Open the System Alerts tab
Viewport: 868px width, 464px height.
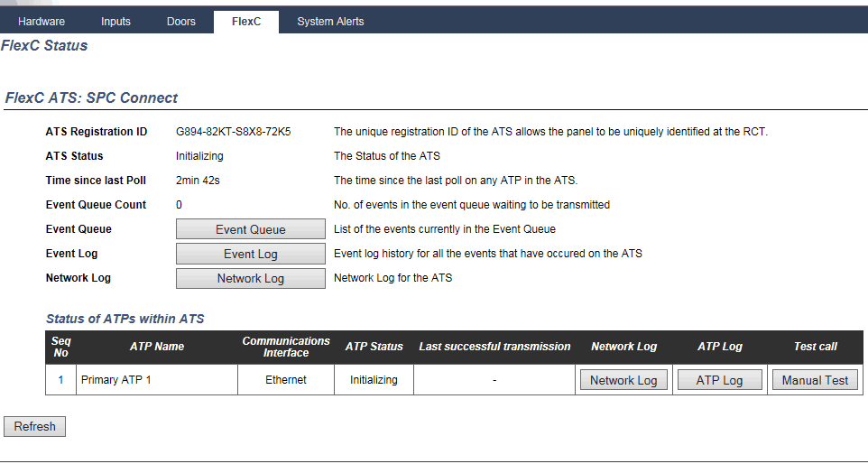tap(330, 22)
